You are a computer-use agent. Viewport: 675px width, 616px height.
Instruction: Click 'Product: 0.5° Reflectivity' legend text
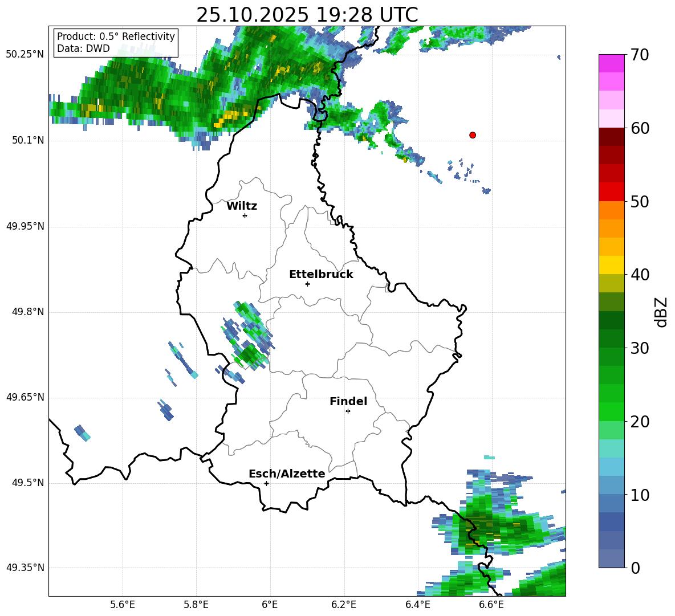pyautogui.click(x=116, y=36)
